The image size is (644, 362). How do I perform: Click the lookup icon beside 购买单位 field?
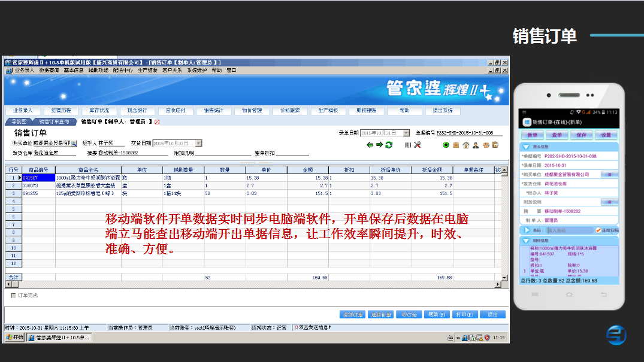(74, 143)
